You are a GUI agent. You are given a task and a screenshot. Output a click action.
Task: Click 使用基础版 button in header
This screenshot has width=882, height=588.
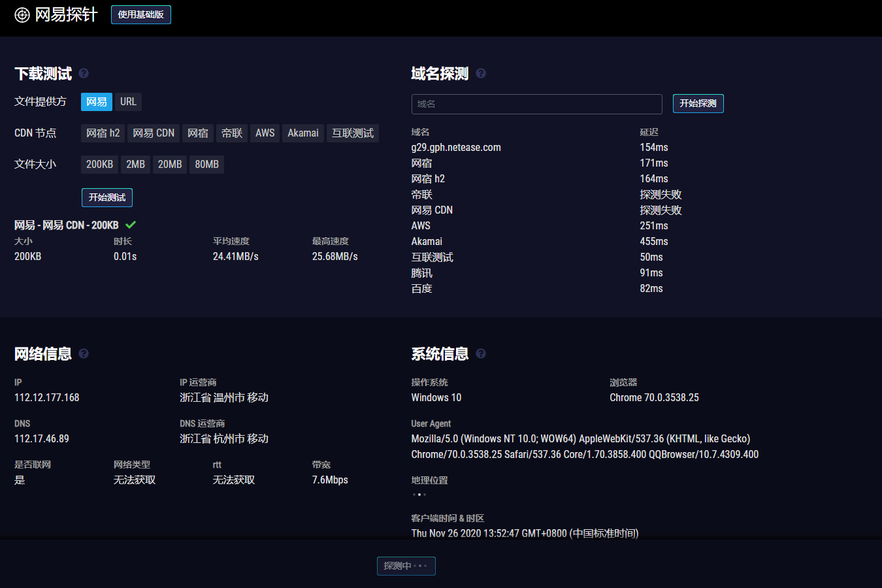(x=141, y=14)
